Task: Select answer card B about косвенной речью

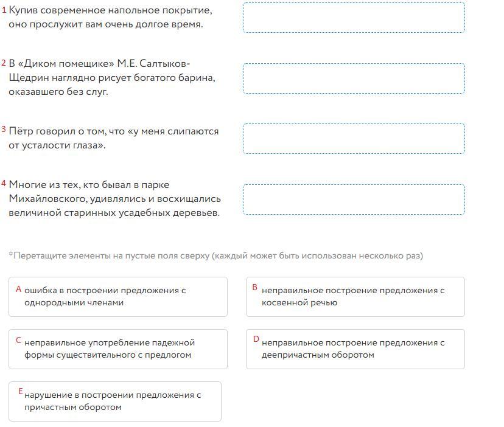Action: [355, 297]
